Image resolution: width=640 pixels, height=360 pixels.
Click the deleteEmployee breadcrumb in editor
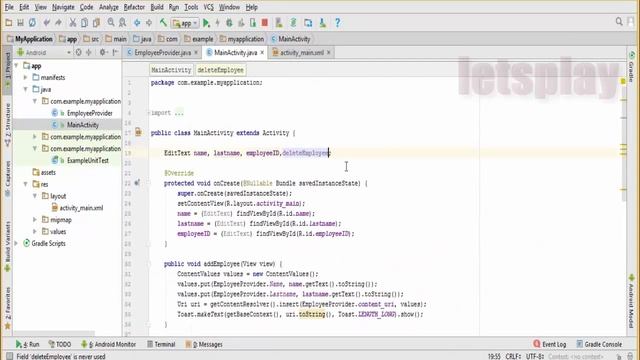[x=220, y=70]
